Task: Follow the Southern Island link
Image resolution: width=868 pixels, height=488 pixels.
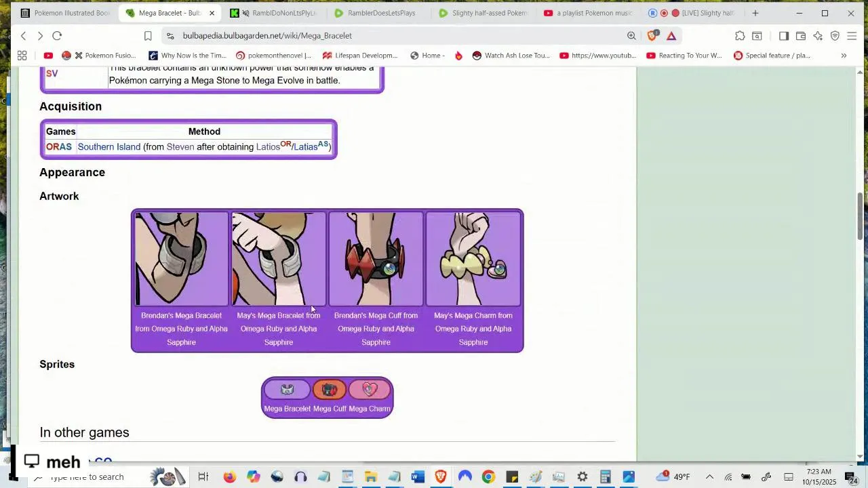Action: 109,147
